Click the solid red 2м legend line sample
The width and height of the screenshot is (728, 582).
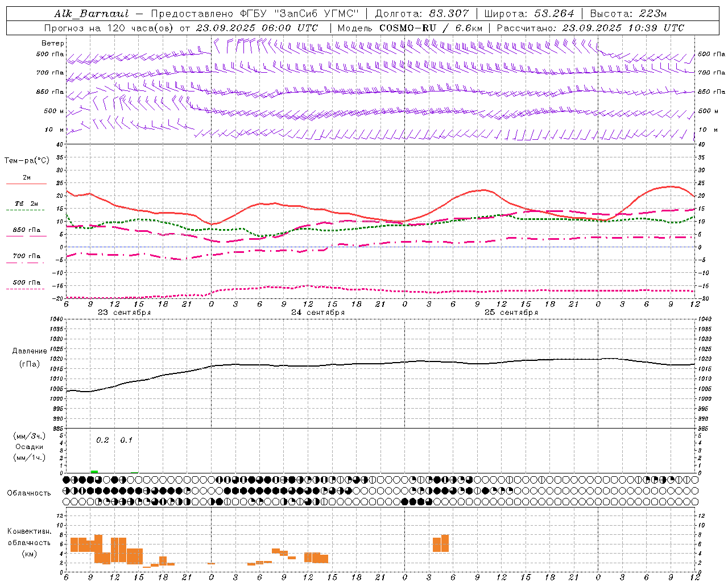[26, 184]
